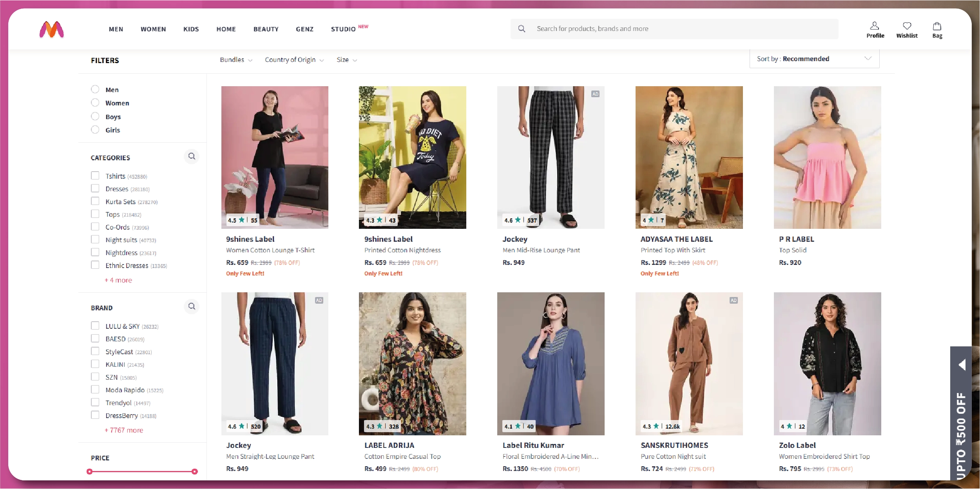Open the shopping Bag icon
The image size is (980, 489).
point(937,26)
